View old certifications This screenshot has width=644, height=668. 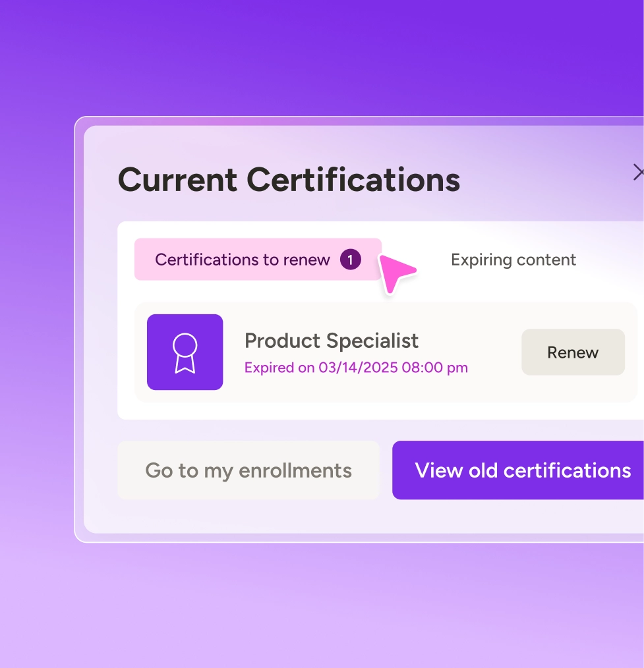[x=518, y=470]
